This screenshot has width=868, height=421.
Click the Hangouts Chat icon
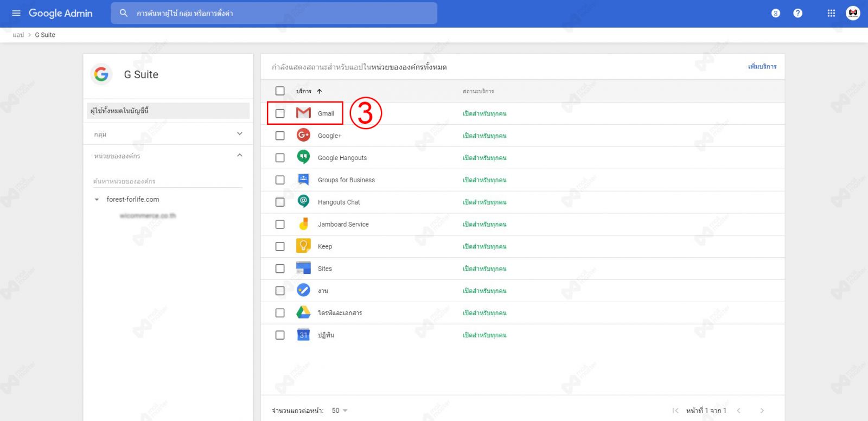(x=303, y=201)
